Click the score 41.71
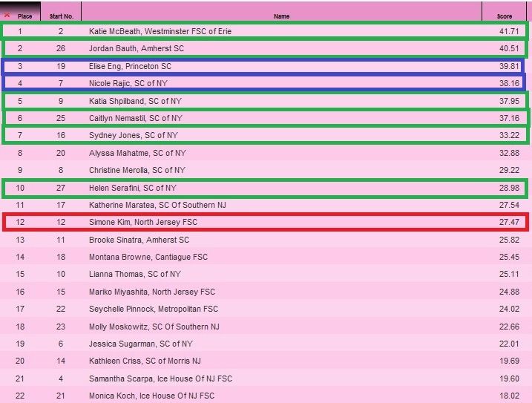Viewport: 532px width, 403px height. pos(509,31)
